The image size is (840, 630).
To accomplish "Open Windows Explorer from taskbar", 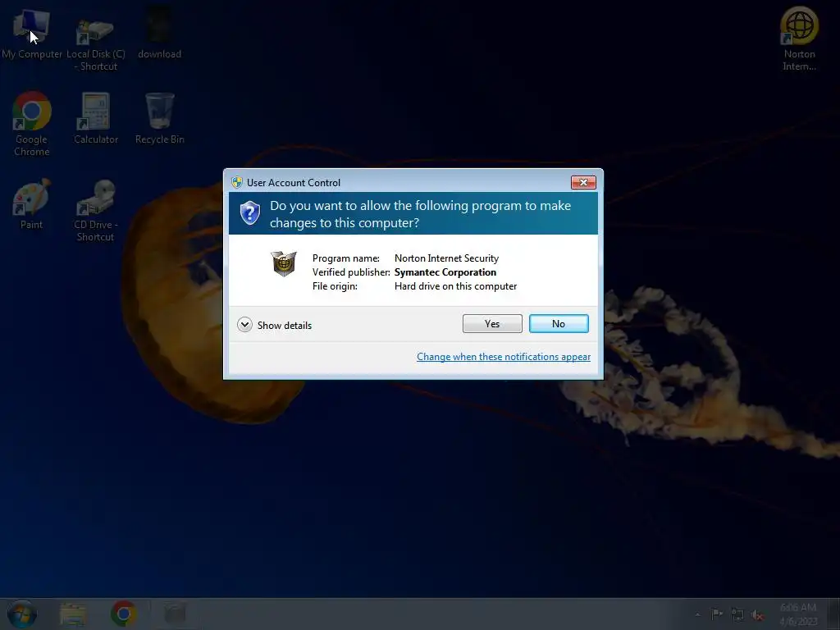I will click(x=73, y=614).
